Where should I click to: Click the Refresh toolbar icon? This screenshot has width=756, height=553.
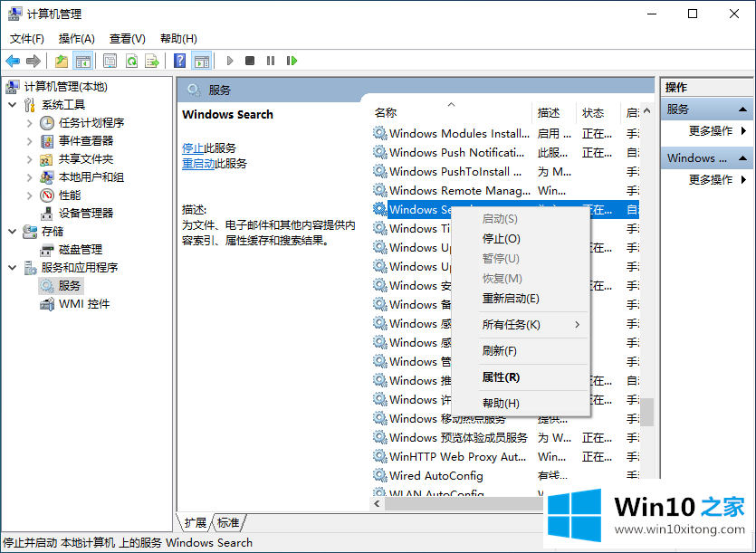tap(131, 61)
